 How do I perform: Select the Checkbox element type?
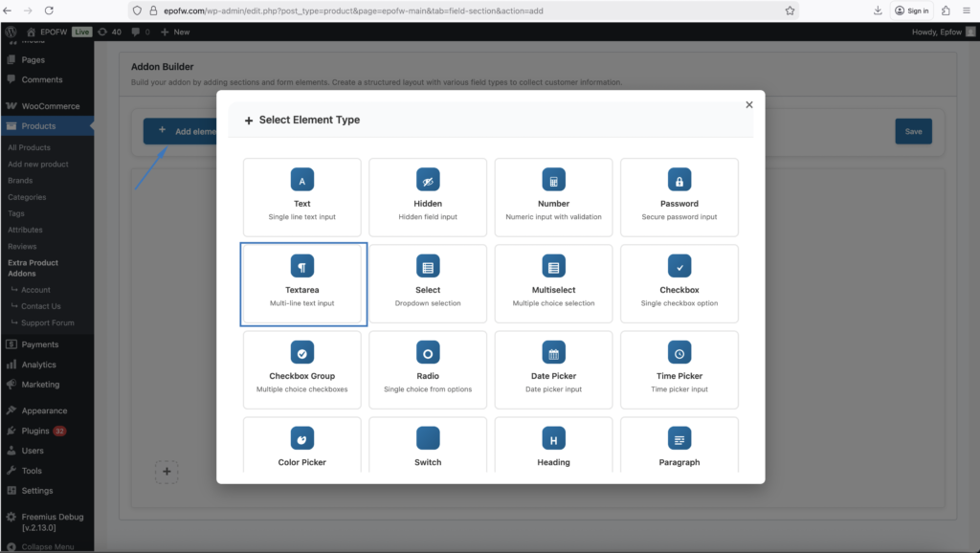(679, 284)
